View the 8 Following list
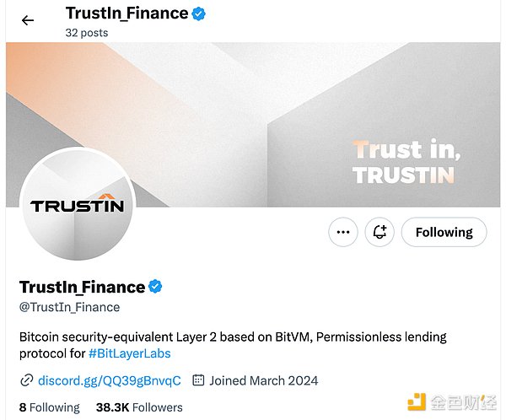Screen dimensions: 506x420 click(50, 407)
